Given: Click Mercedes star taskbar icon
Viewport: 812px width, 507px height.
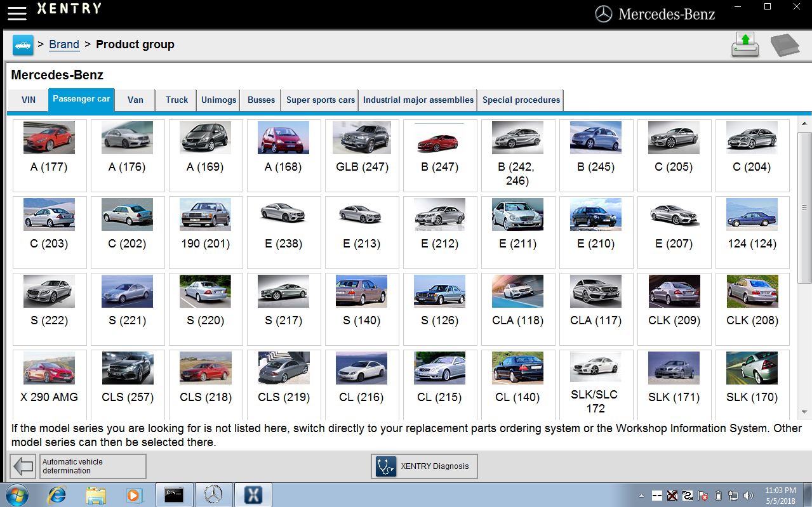Looking at the screenshot, I should [214, 495].
